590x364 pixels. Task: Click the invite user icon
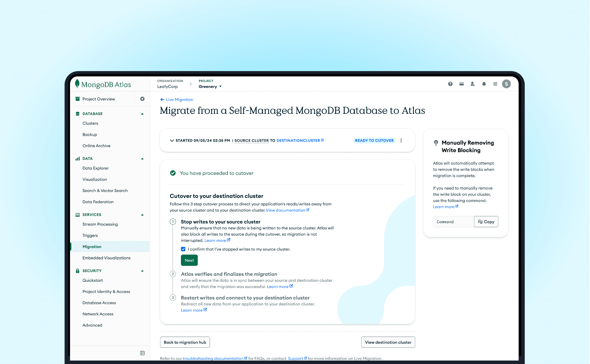472,84
